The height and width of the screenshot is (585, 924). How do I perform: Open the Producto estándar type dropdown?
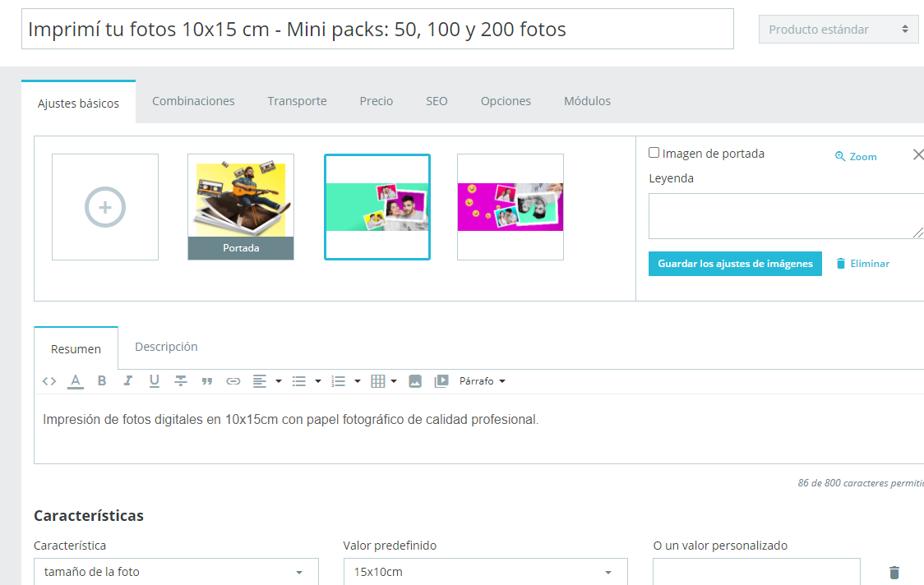tap(838, 30)
